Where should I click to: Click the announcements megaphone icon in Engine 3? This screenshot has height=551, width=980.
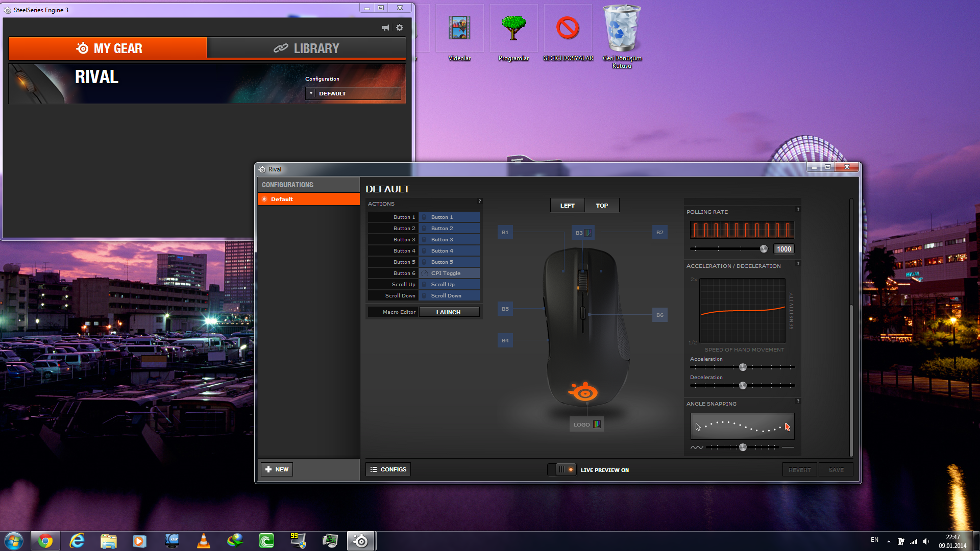tap(385, 28)
